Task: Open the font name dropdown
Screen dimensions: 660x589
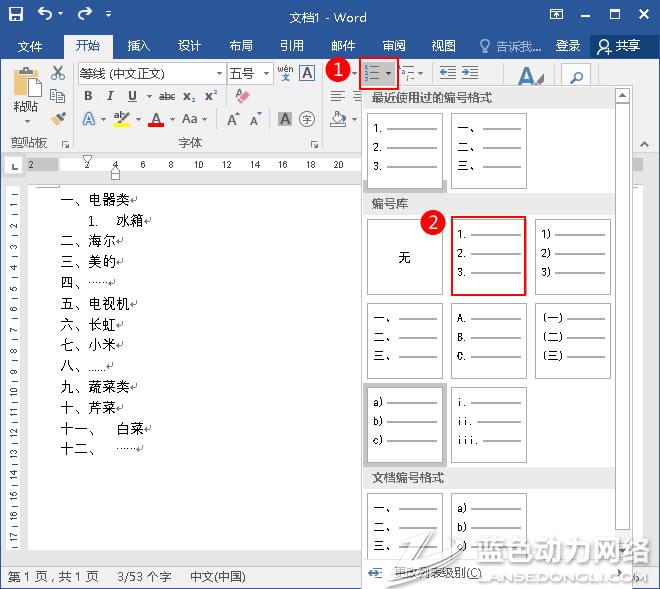Action: [x=219, y=74]
